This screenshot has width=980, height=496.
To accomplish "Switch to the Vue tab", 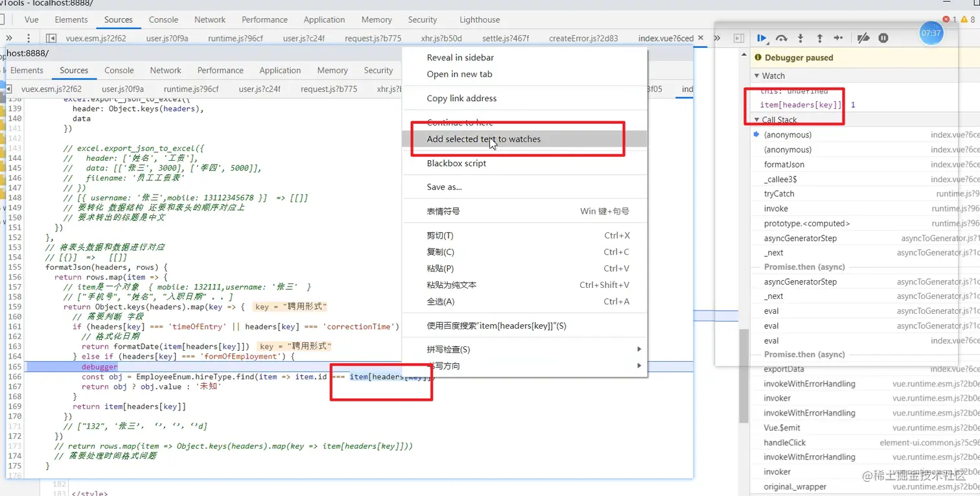I will pyautogui.click(x=31, y=19).
